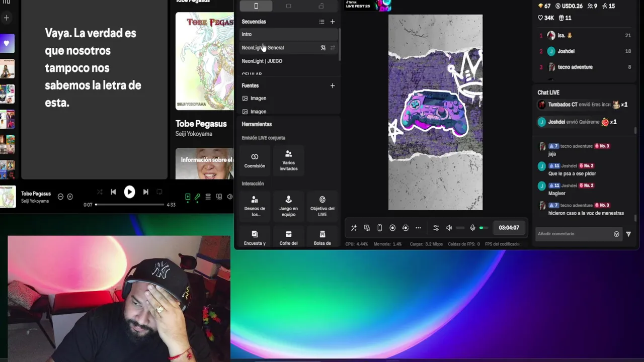This screenshot has height=362, width=644.
Task: Open the Encuesta tool
Action: pos(255,237)
